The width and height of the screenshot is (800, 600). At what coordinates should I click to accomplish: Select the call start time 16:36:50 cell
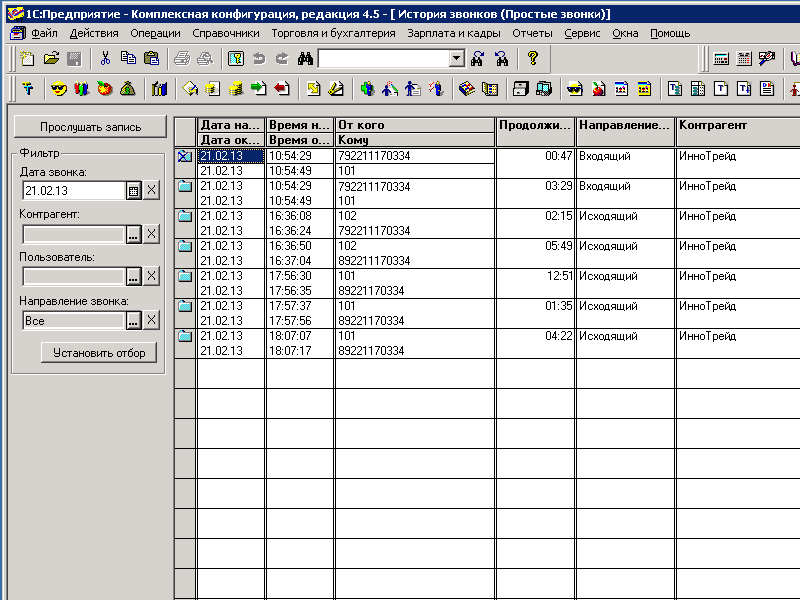click(299, 246)
